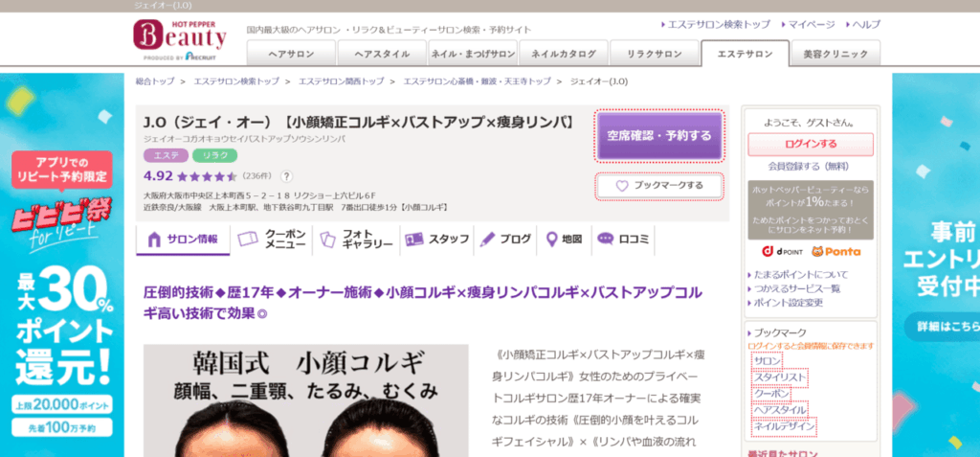Image resolution: width=980 pixels, height=457 pixels.
Task: Click the star rating icons
Action: click(x=207, y=176)
